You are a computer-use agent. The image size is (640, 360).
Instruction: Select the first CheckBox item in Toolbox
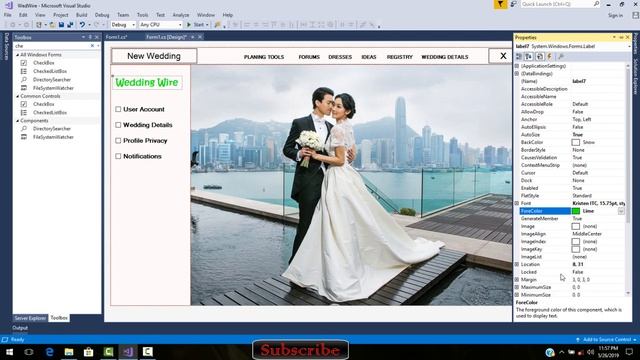pos(44,63)
